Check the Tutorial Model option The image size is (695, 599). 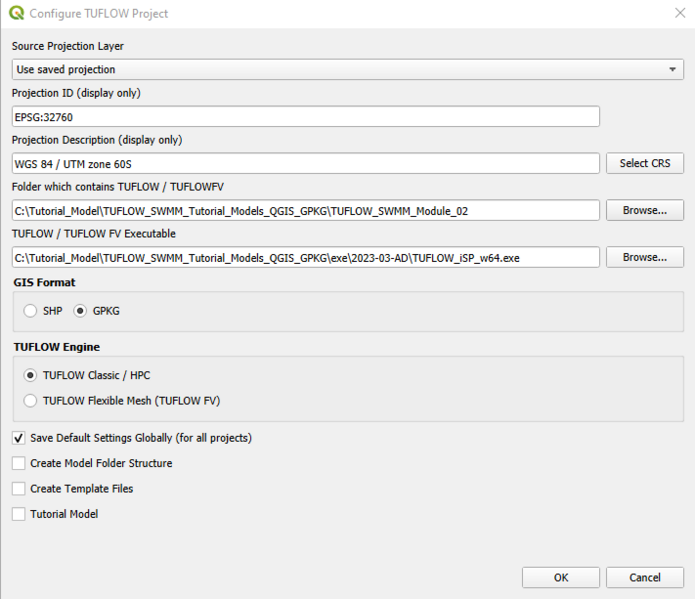coord(18,514)
